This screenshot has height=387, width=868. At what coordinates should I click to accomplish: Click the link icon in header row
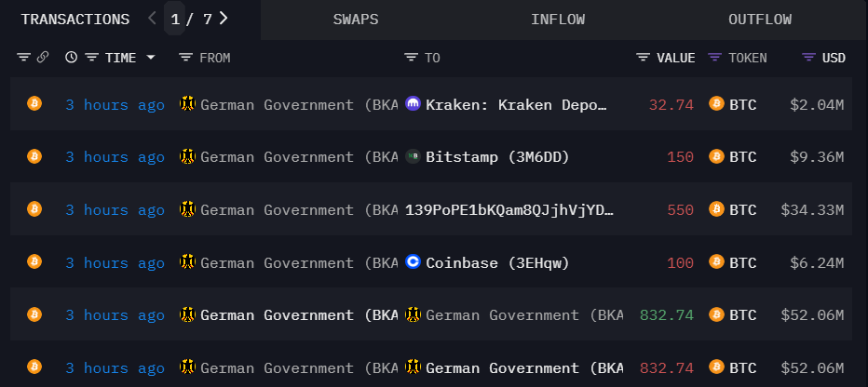pyautogui.click(x=43, y=58)
